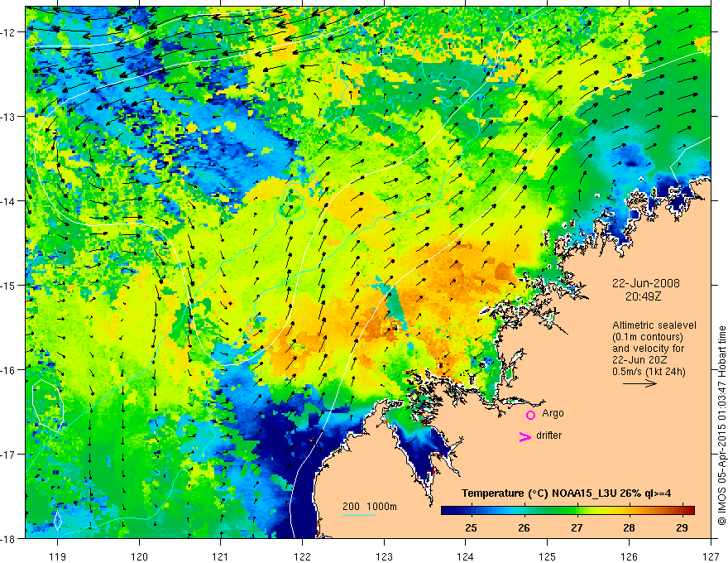Click the temperature color bar scale
The width and height of the screenshot is (728, 563).
coord(568,511)
